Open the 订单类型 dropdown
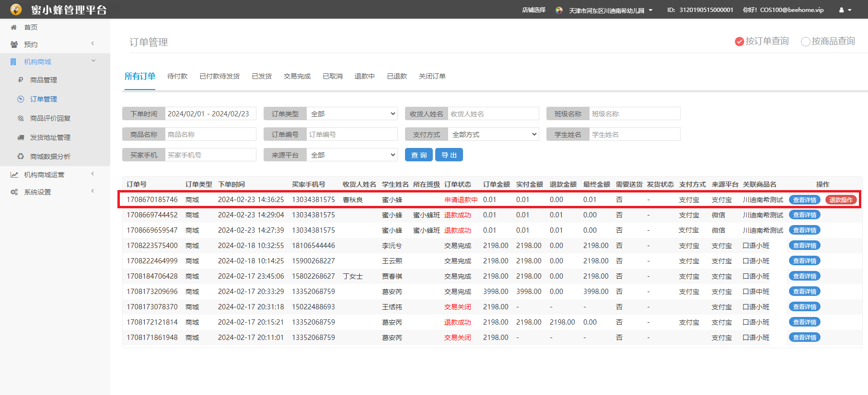 [352, 114]
